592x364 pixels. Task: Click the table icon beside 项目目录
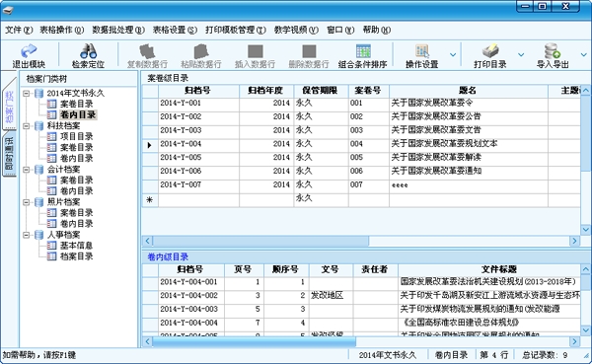[x=51, y=137]
